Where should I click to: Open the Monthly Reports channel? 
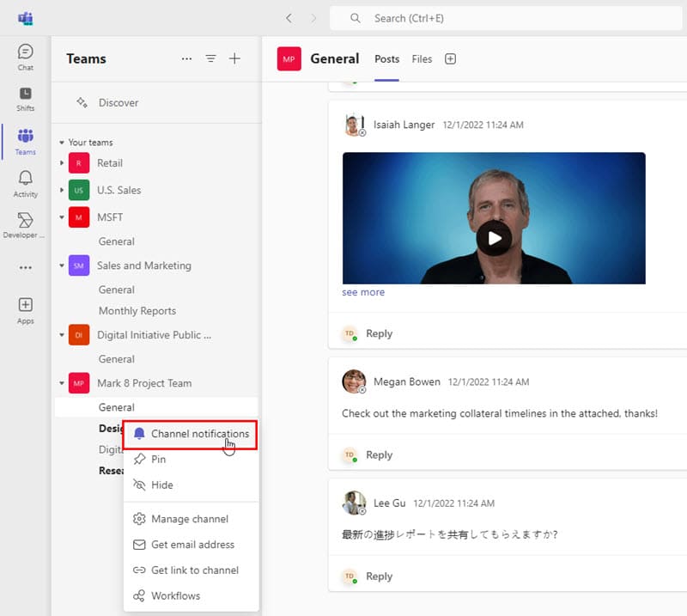coord(137,311)
